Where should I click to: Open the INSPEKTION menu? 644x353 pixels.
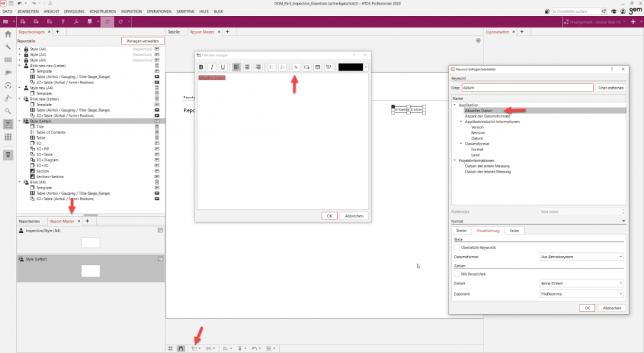click(x=132, y=12)
